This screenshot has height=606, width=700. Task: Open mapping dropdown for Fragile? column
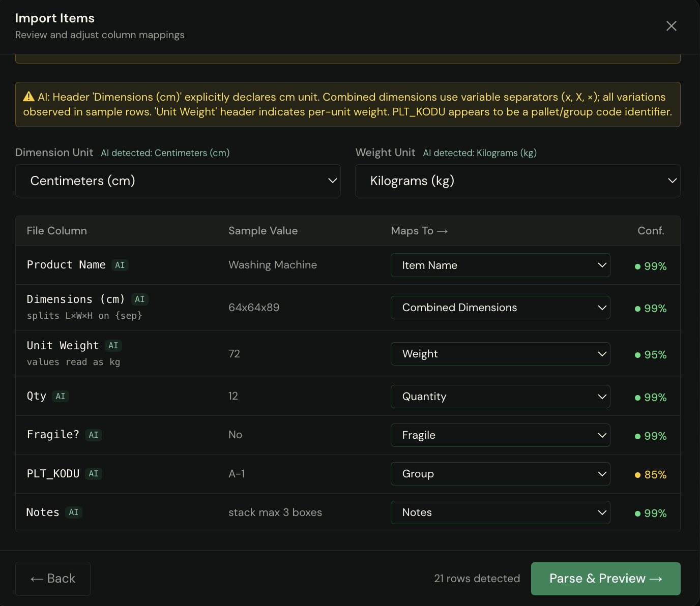[x=501, y=435]
